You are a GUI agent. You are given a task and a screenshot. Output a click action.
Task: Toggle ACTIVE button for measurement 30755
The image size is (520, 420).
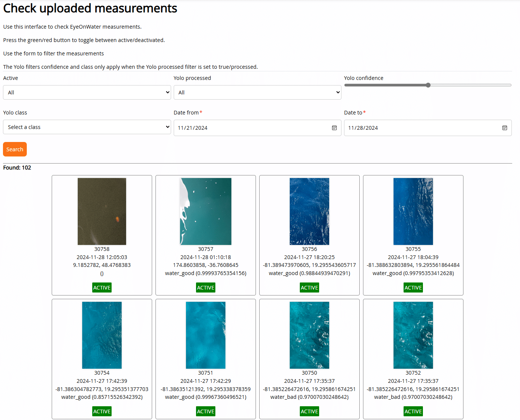point(413,288)
